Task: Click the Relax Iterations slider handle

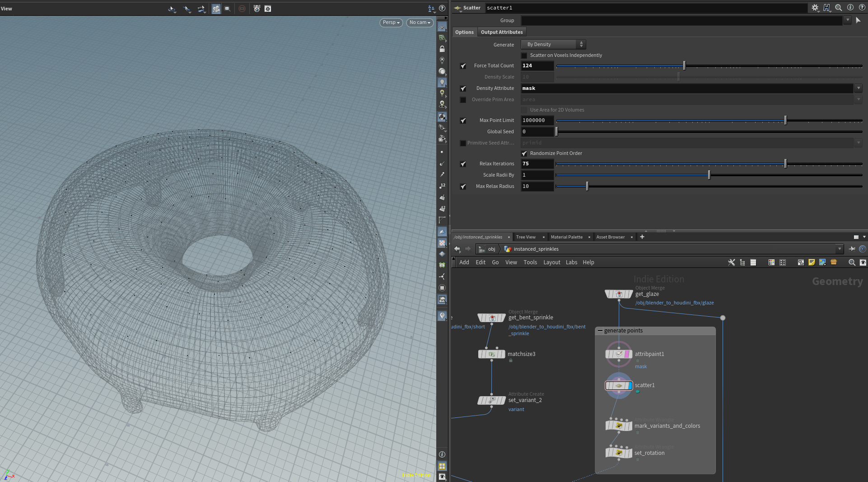Action: 785,164
